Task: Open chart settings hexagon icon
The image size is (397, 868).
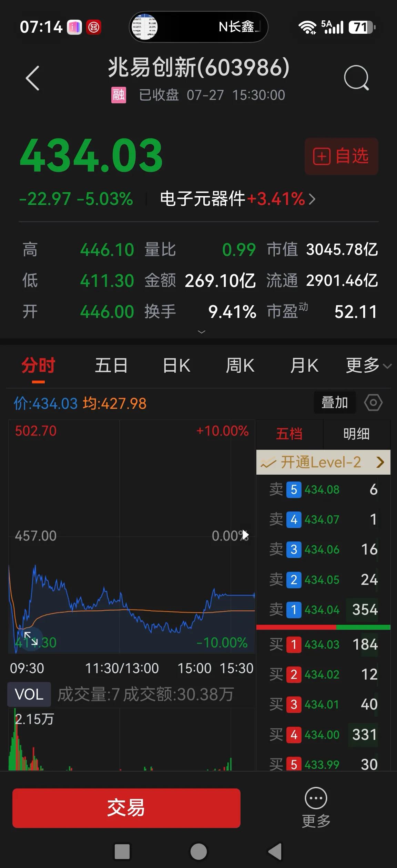Action: [x=373, y=402]
